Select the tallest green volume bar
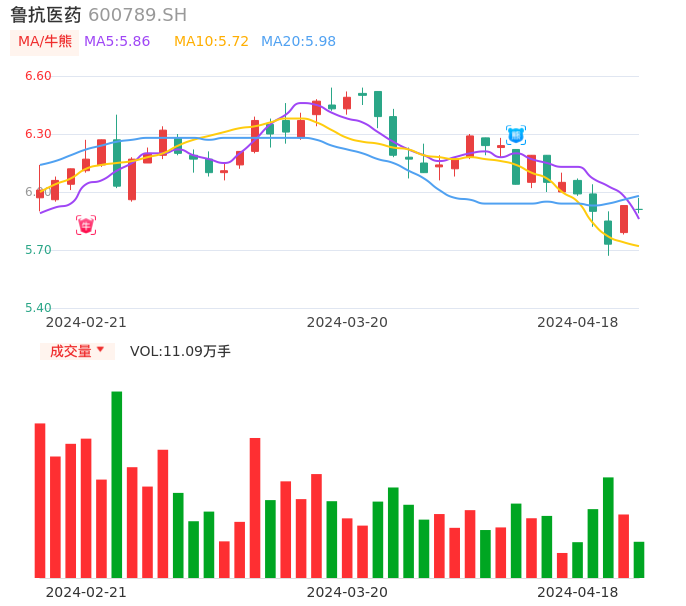686x606 pixels. 117,484
